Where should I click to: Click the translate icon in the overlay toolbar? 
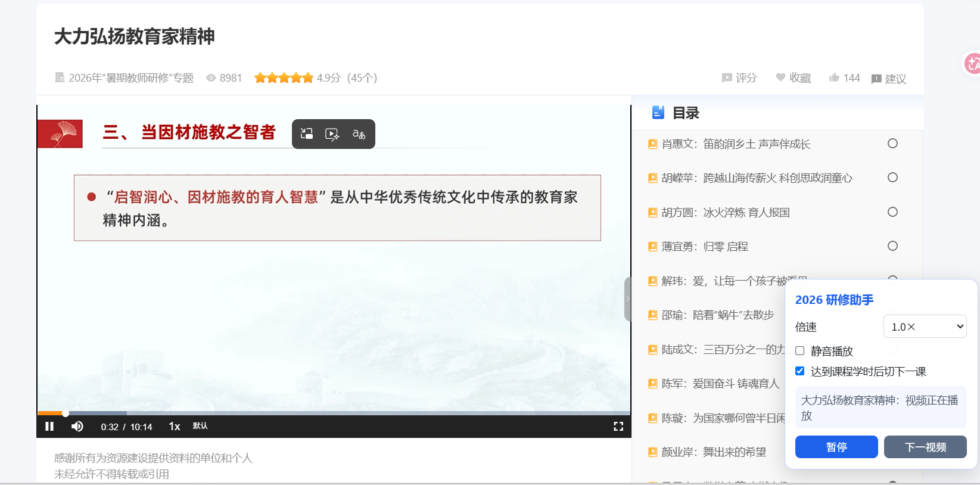[359, 134]
